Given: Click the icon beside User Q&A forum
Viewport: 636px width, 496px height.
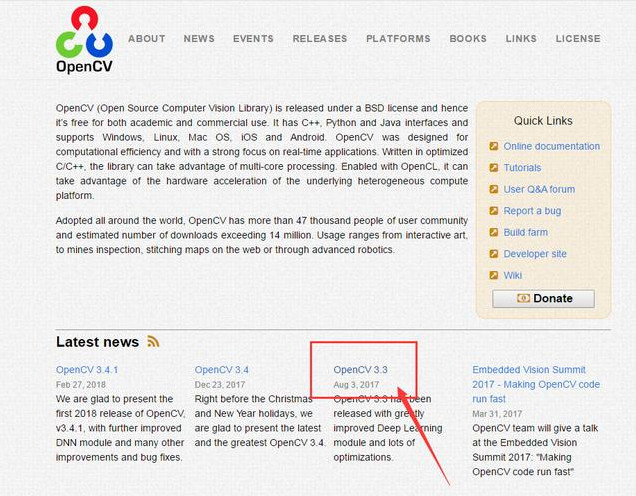Looking at the screenshot, I should coord(494,189).
